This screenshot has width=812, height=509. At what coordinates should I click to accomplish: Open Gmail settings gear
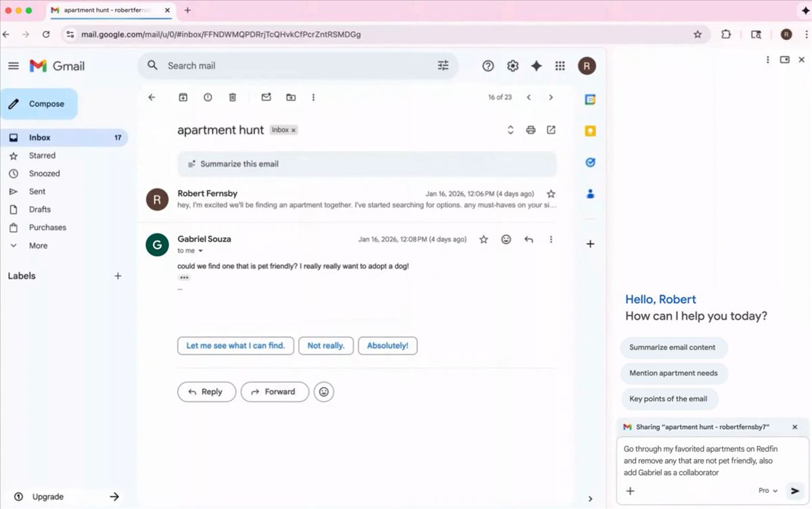coord(512,66)
